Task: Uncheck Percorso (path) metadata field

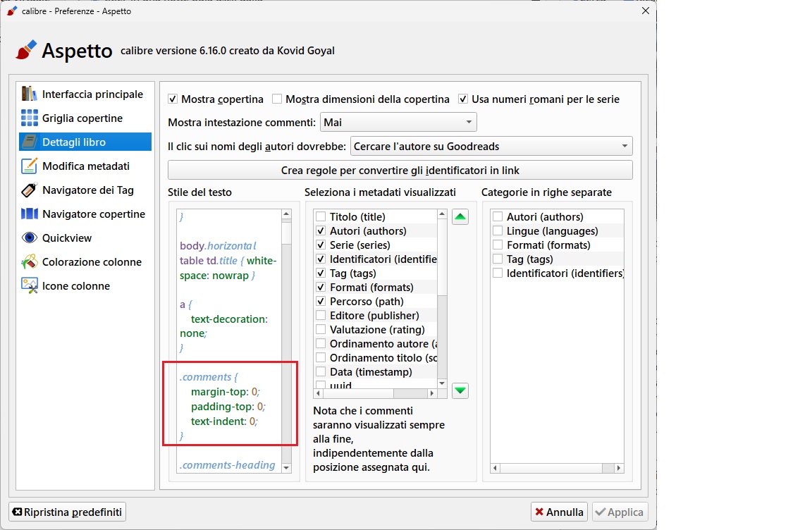Action: 321,301
